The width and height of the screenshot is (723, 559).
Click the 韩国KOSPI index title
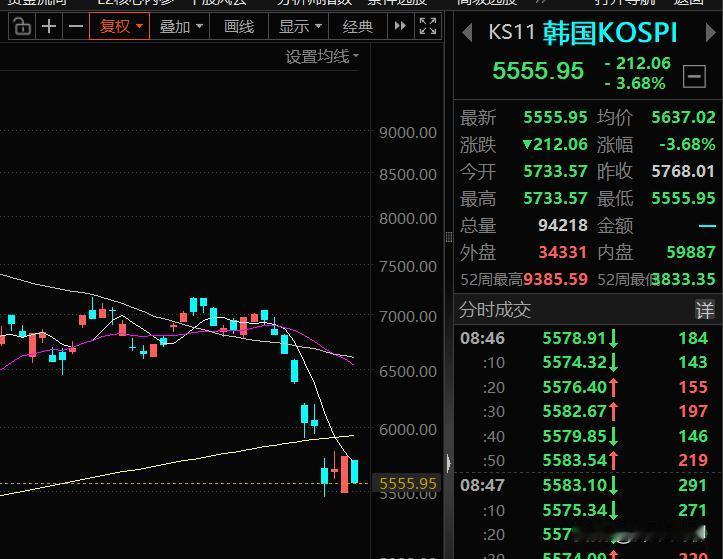[610, 33]
